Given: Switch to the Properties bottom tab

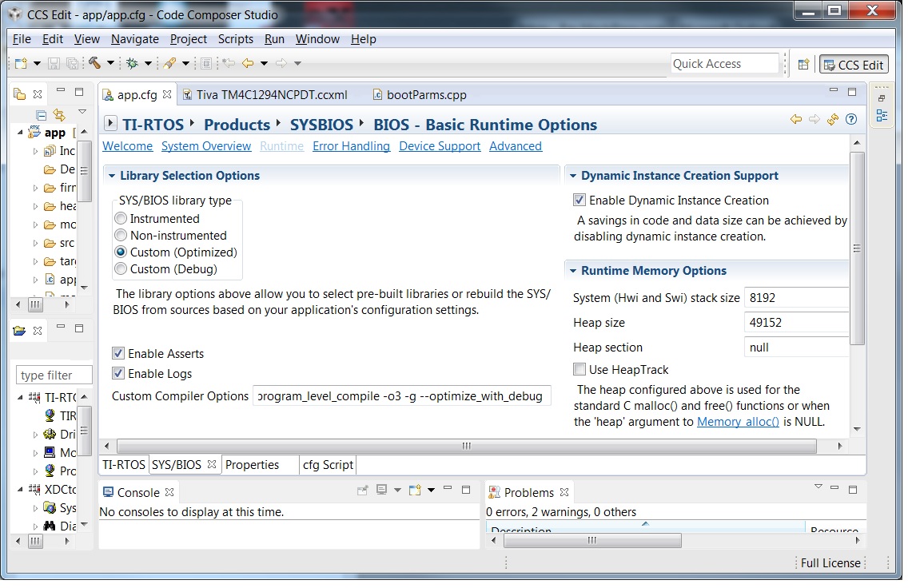Looking at the screenshot, I should click(253, 465).
